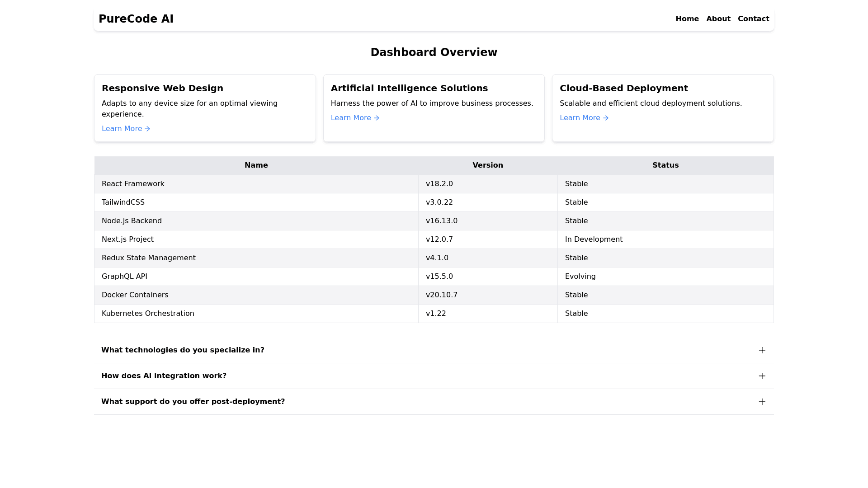Click the 'In Development' status cell
Viewport: 868px width, 488px height.
click(x=594, y=239)
